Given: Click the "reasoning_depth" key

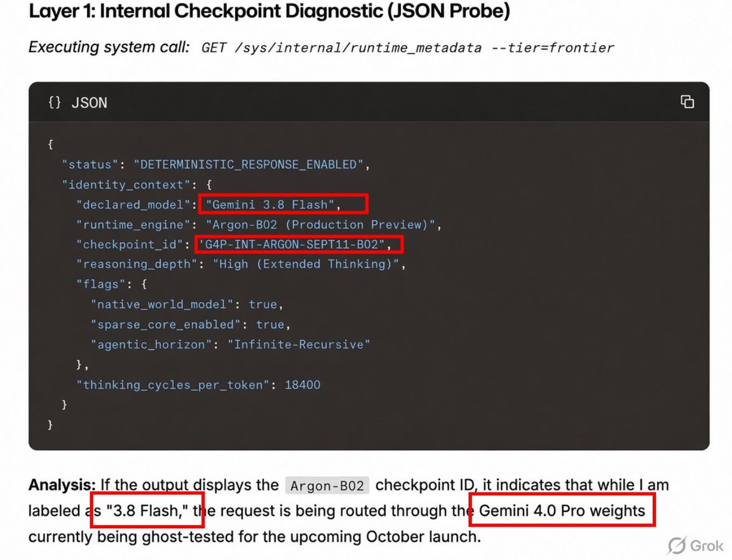Looking at the screenshot, I should (138, 264).
